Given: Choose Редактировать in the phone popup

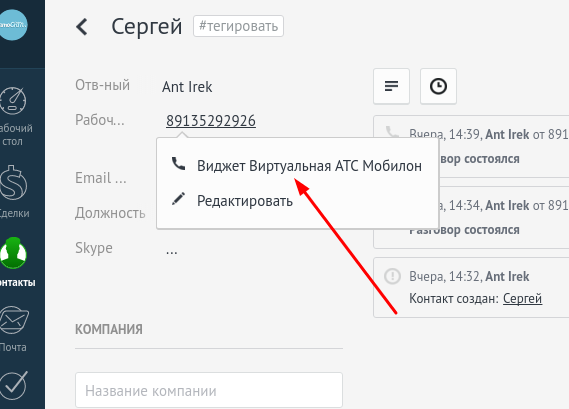Looking at the screenshot, I should click(245, 201).
